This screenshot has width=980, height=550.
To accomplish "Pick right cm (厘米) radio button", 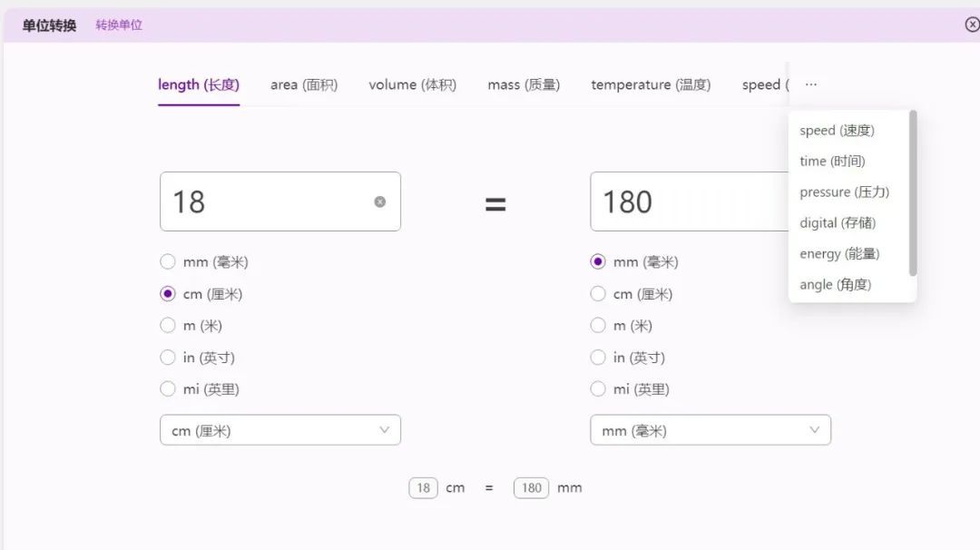I will click(598, 294).
